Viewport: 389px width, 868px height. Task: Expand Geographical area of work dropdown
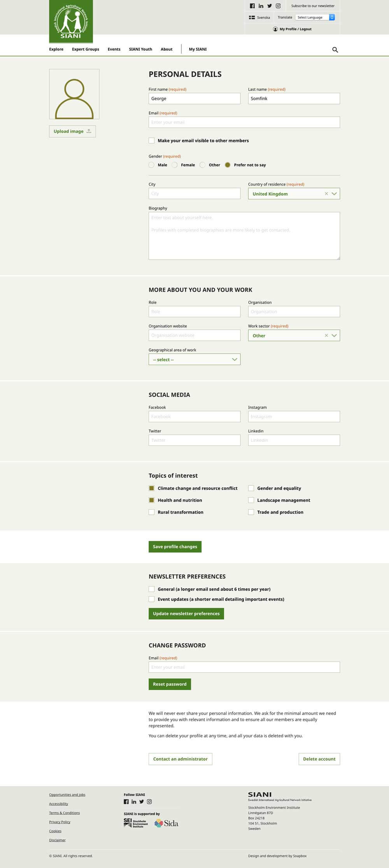point(194,359)
